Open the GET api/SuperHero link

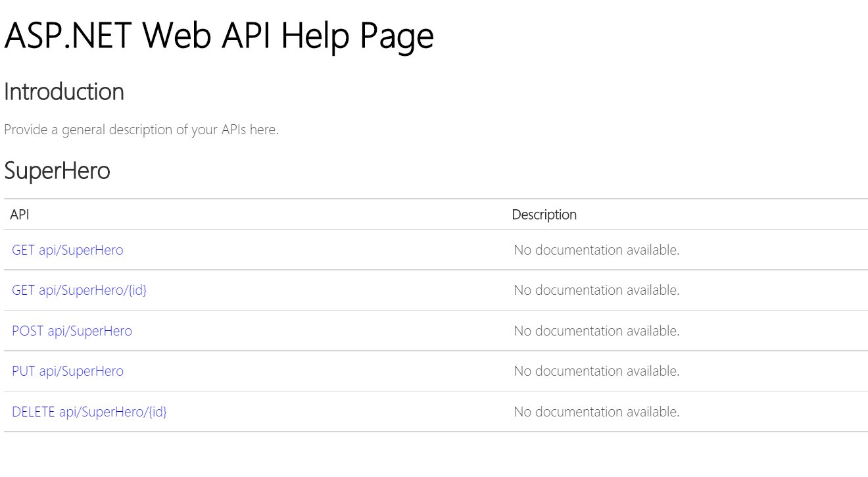67,250
